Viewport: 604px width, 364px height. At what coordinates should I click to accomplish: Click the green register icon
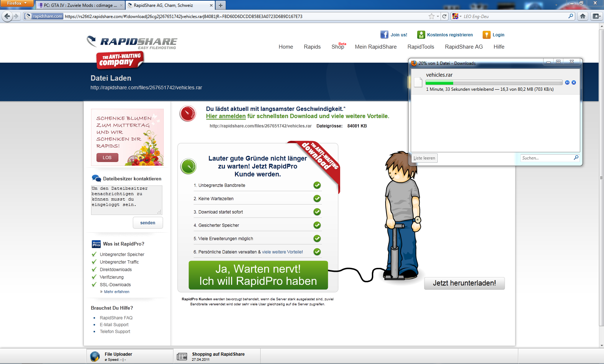[421, 35]
